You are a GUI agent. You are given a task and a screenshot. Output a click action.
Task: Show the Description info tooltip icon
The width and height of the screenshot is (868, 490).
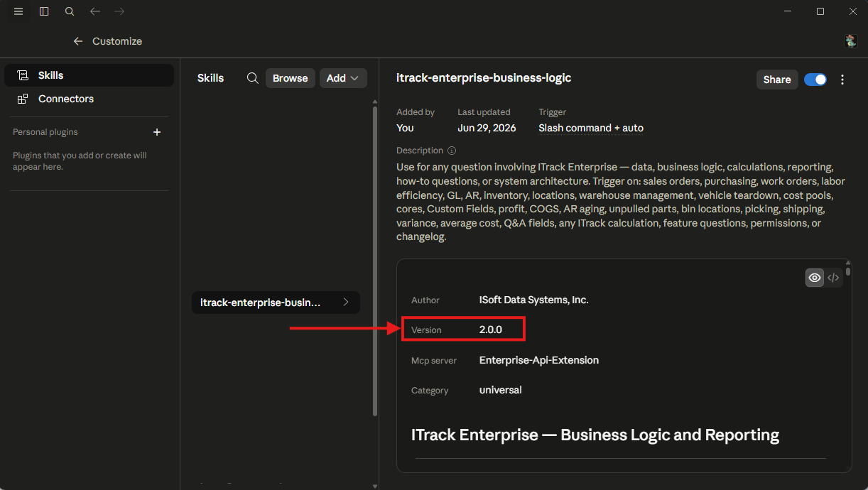coord(452,151)
